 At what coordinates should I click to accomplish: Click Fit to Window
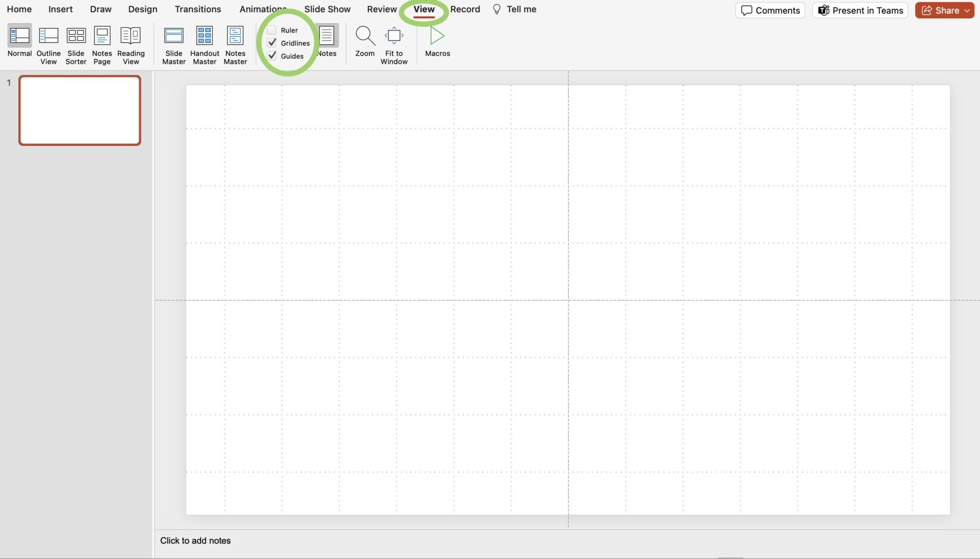[394, 45]
